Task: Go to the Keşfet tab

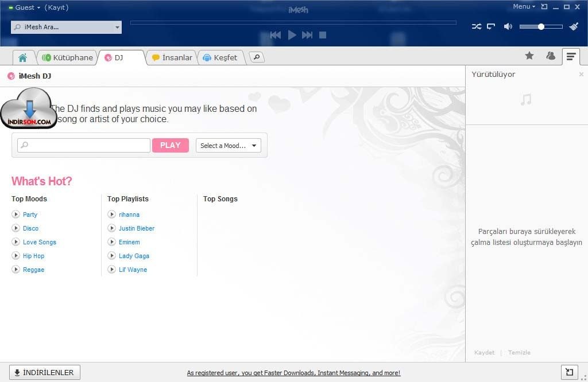Action: [x=220, y=58]
